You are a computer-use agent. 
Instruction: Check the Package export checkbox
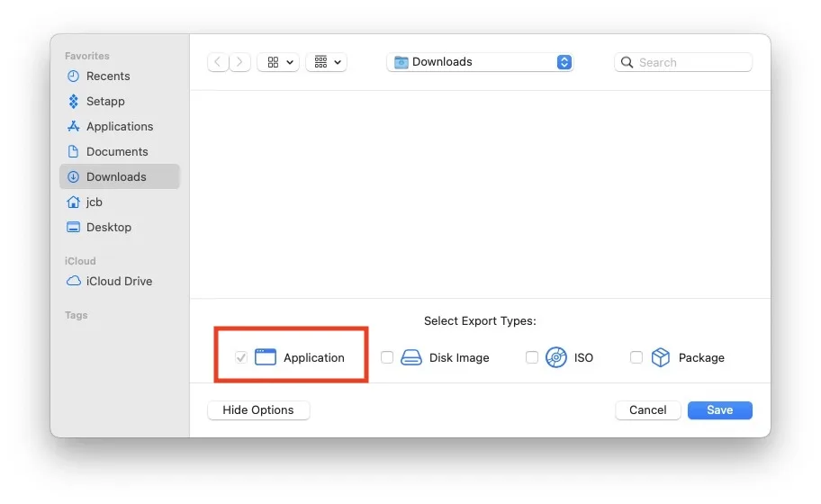[x=636, y=357]
